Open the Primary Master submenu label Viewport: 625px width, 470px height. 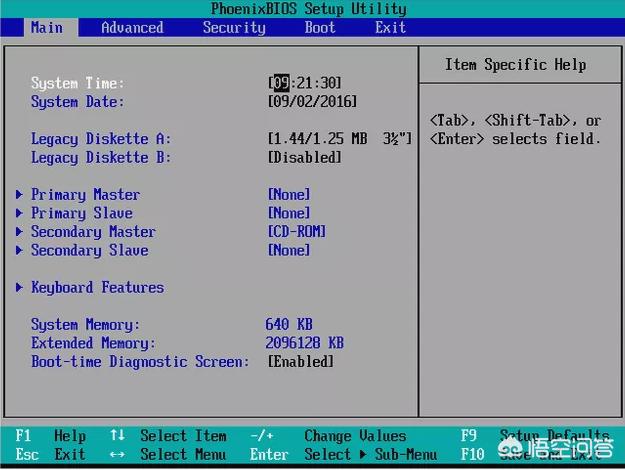[x=86, y=195]
